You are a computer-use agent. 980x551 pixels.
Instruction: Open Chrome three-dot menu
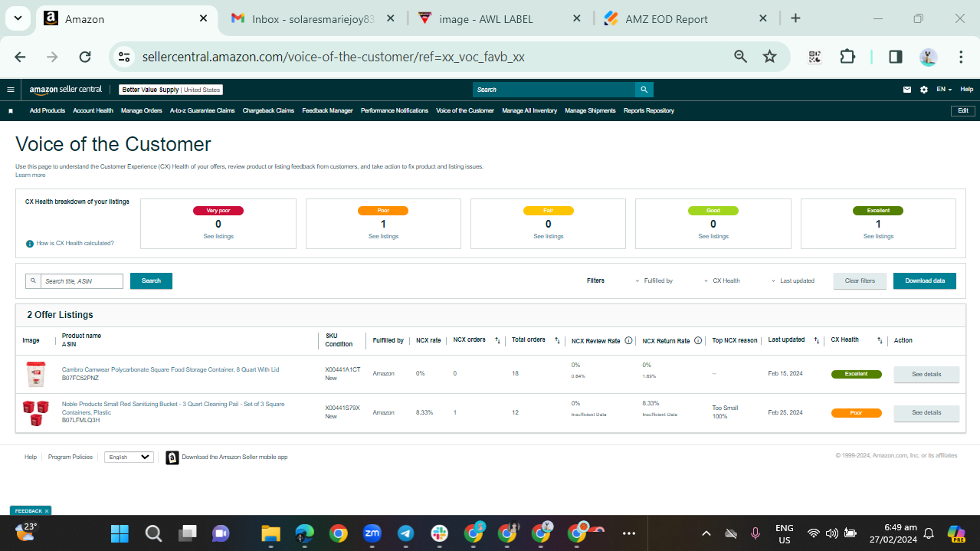(961, 57)
